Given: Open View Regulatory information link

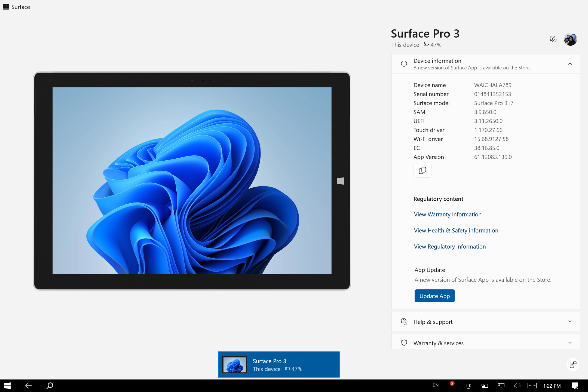Looking at the screenshot, I should pos(450,247).
